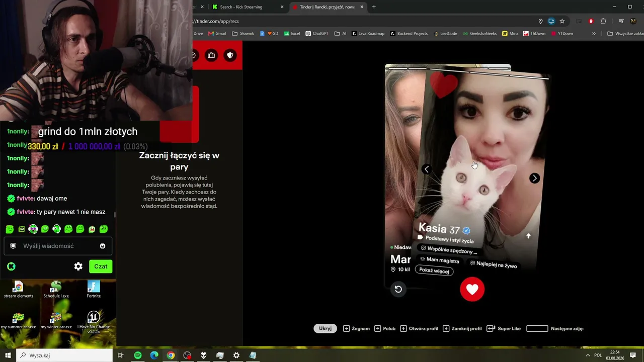Open the Windows Start menu
The width and height of the screenshot is (644, 362).
8,355
